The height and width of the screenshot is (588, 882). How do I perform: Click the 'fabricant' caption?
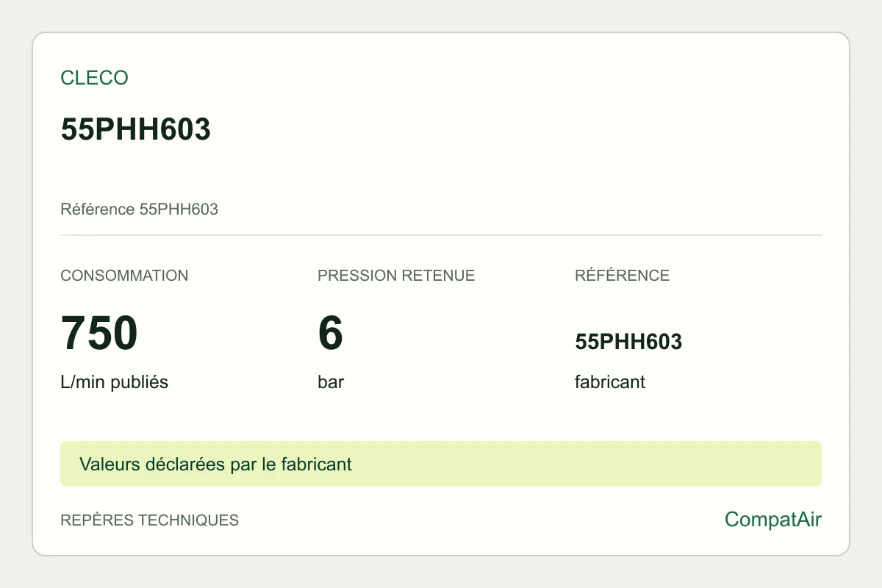[610, 382]
